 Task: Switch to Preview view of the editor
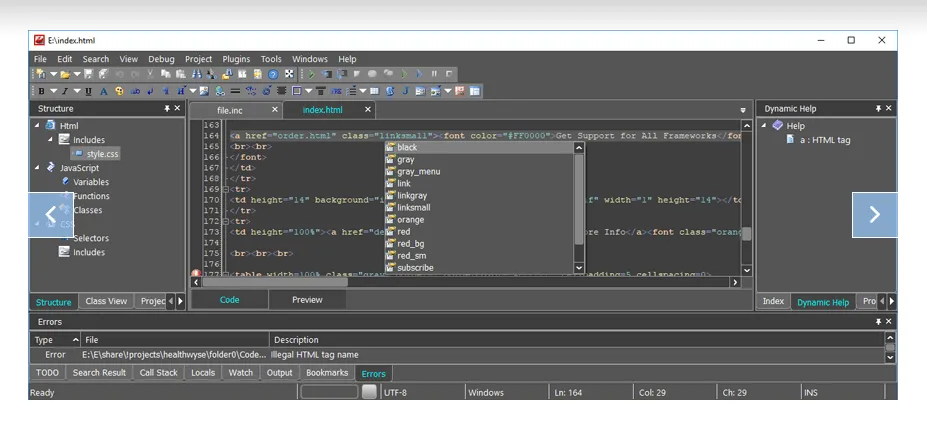pos(307,300)
